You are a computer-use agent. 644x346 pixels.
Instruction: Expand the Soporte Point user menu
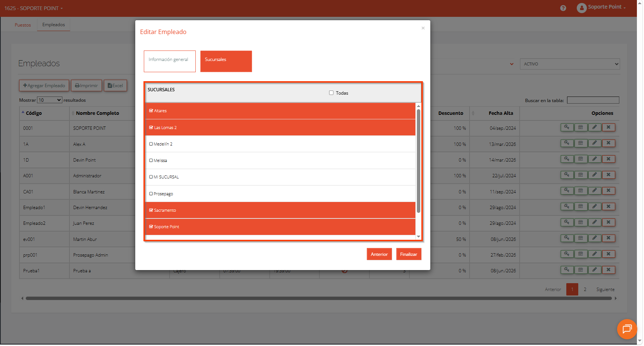point(601,7)
